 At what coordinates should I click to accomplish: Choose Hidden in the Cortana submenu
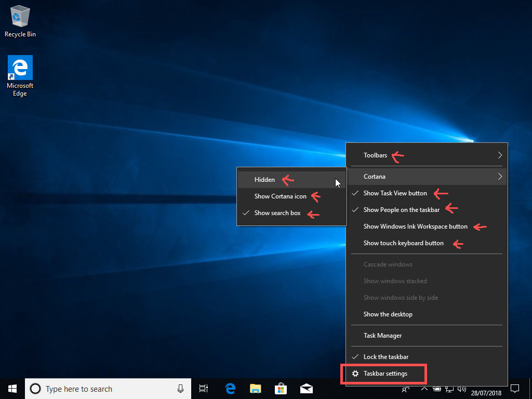pos(264,180)
